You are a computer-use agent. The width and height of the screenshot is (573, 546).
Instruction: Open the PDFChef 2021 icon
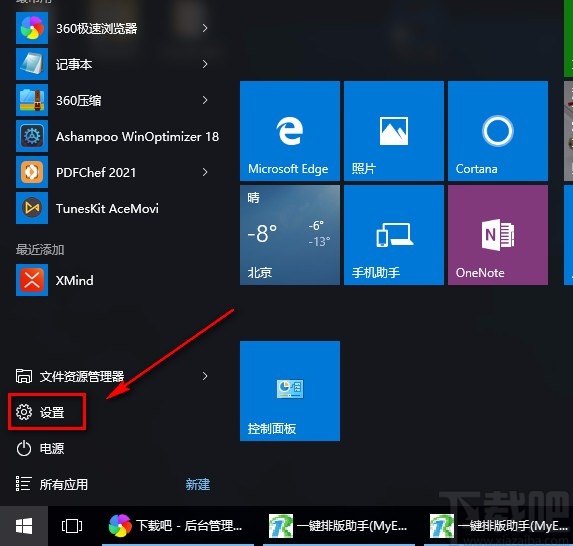(x=32, y=172)
